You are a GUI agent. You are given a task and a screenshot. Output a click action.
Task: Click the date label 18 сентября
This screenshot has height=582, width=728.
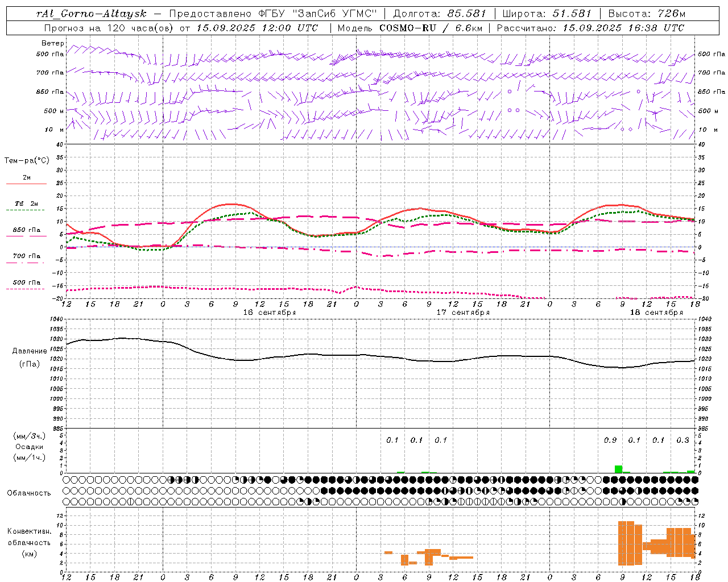pyautogui.click(x=656, y=312)
